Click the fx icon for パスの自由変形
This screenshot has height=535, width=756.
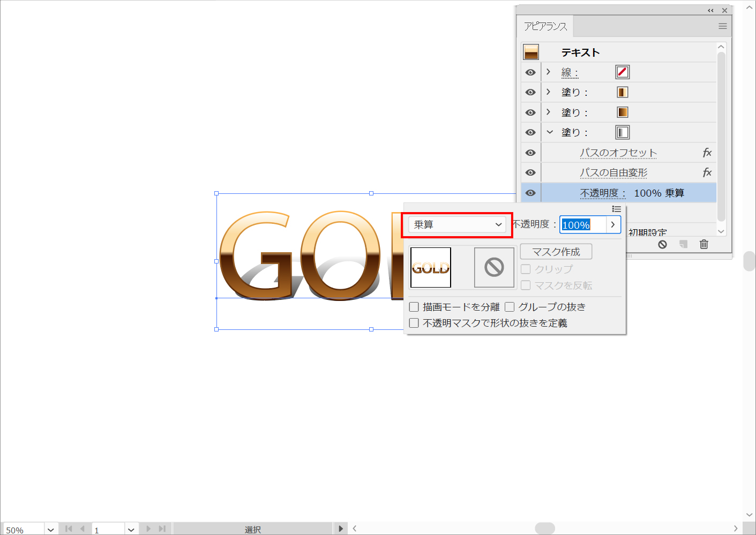pyautogui.click(x=707, y=172)
